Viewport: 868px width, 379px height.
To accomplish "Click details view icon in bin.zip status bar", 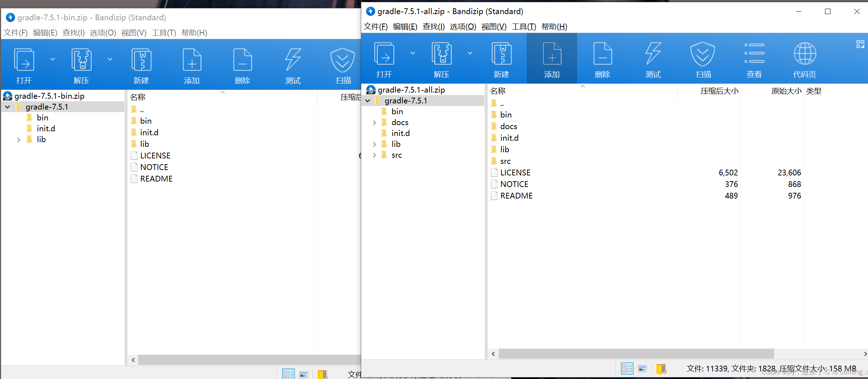I will coord(288,374).
